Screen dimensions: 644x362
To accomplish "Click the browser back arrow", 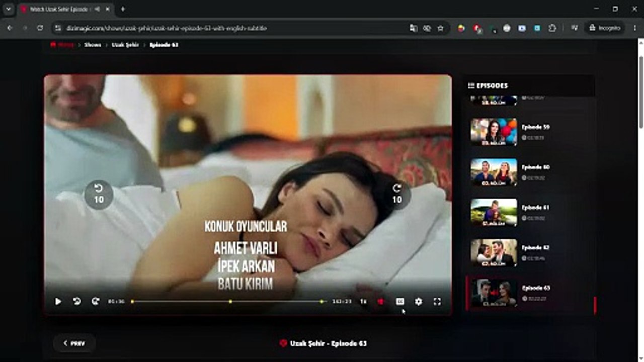I will point(10,28).
